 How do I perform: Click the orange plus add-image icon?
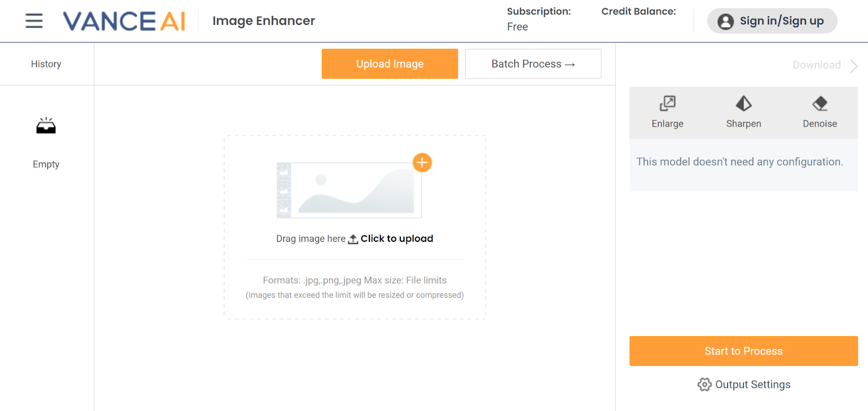tap(422, 163)
